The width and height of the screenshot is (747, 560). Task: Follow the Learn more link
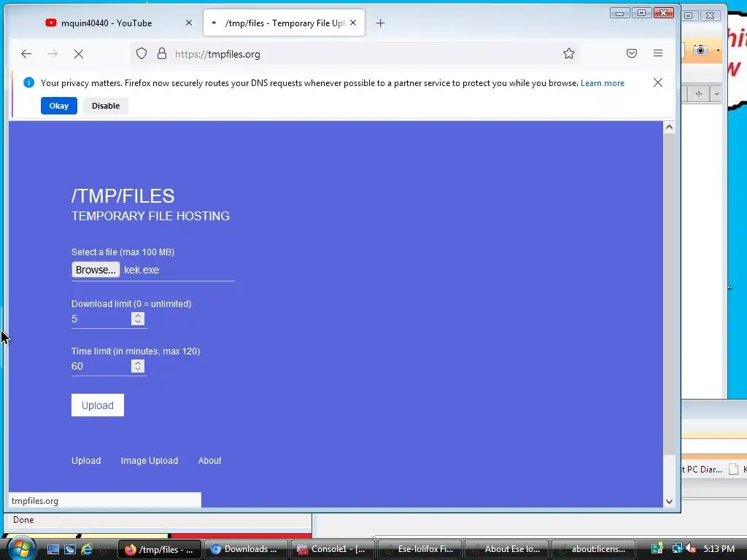(x=602, y=83)
